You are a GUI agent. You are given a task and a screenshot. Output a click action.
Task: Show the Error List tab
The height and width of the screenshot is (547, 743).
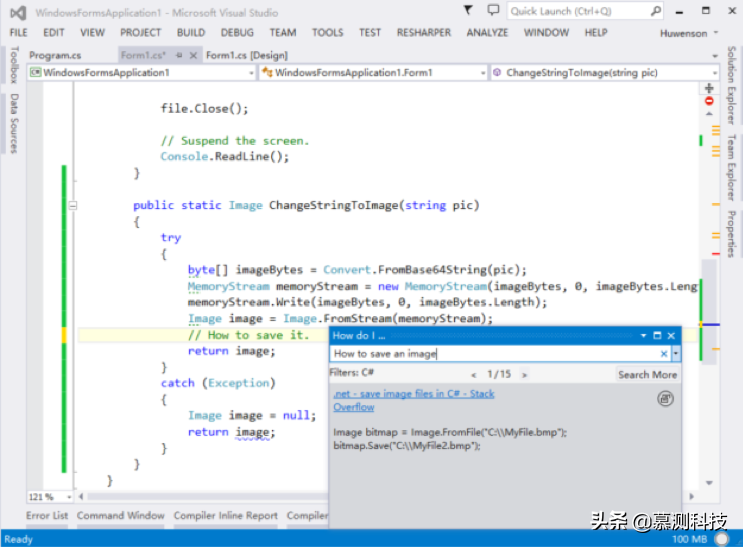pyautogui.click(x=47, y=516)
